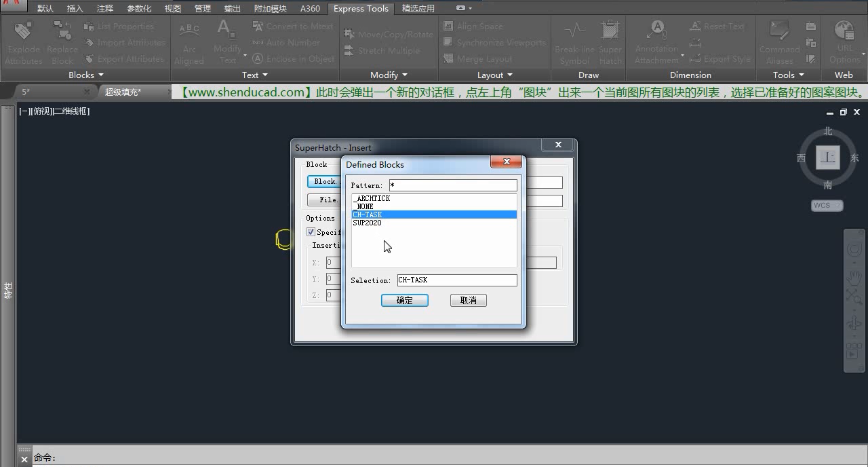
Task: Click the Modify Text tool
Action: pos(226,42)
